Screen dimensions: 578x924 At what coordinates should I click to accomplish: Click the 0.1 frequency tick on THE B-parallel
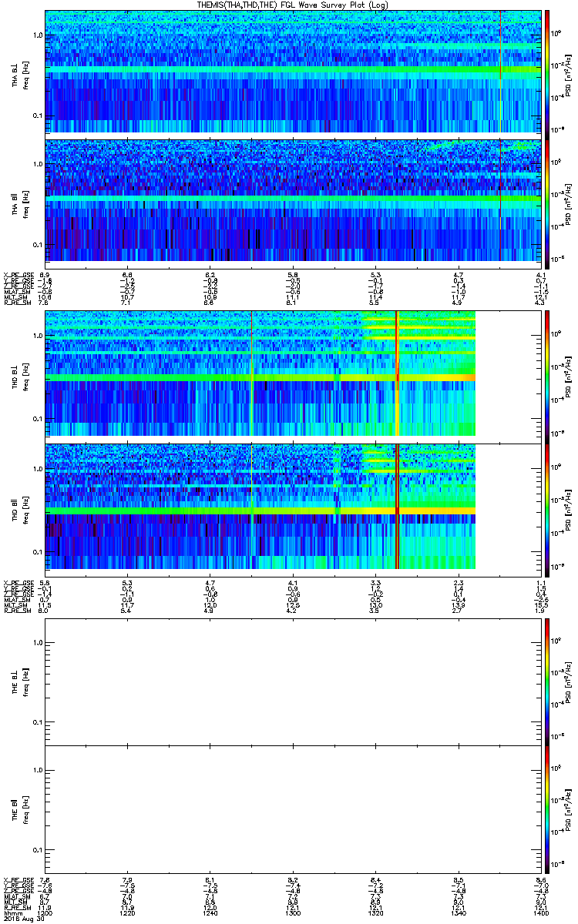(37, 850)
